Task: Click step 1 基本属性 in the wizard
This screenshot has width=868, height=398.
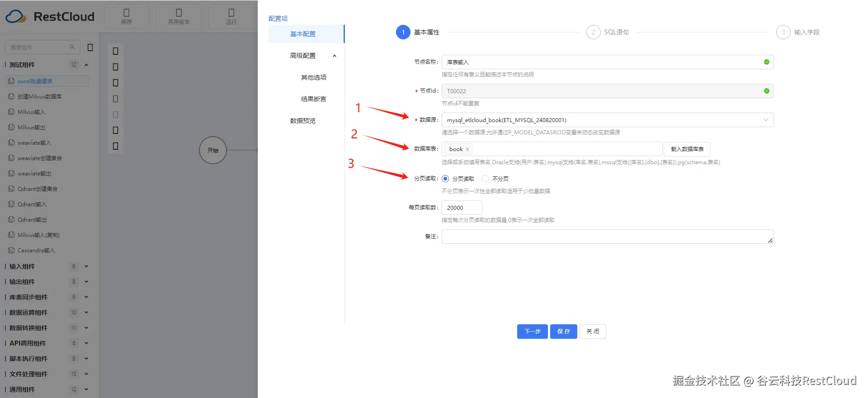Action: [418, 32]
